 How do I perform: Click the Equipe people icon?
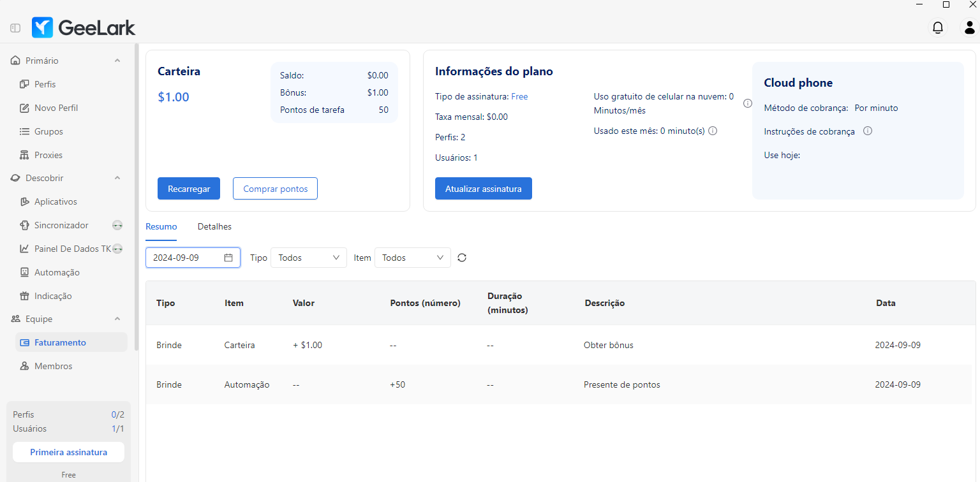point(16,319)
